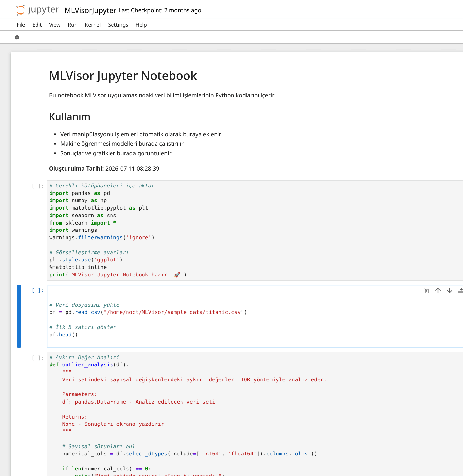
Task: Click the Jupyter logo
Action: [37, 10]
